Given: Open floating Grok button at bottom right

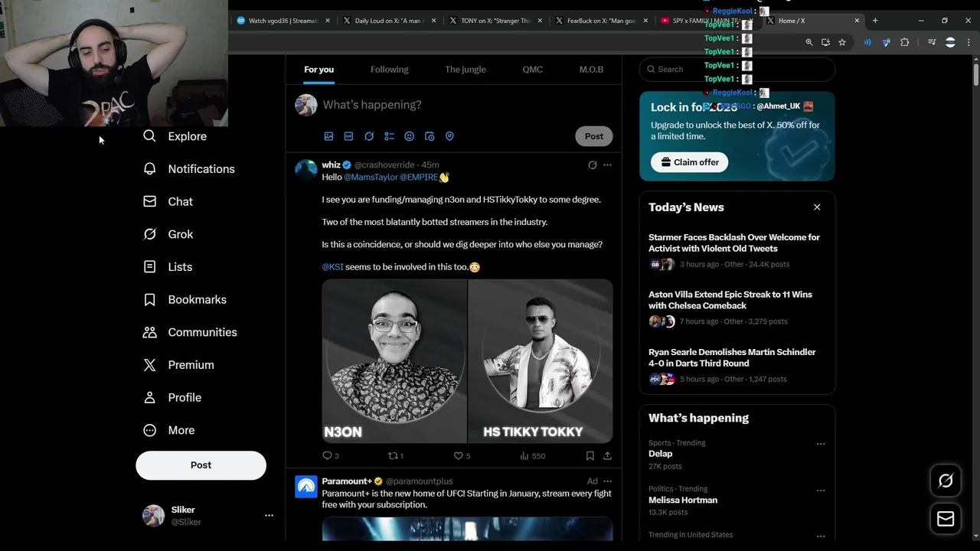Looking at the screenshot, I should point(946,481).
